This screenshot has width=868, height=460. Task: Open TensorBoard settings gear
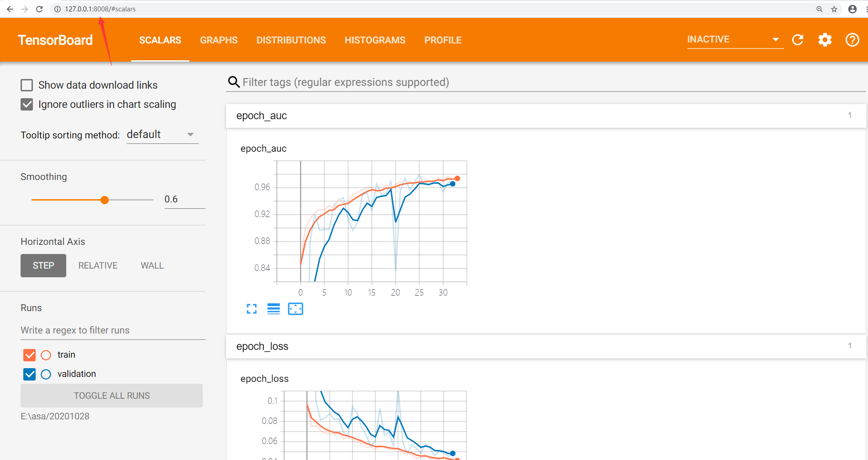coord(825,40)
